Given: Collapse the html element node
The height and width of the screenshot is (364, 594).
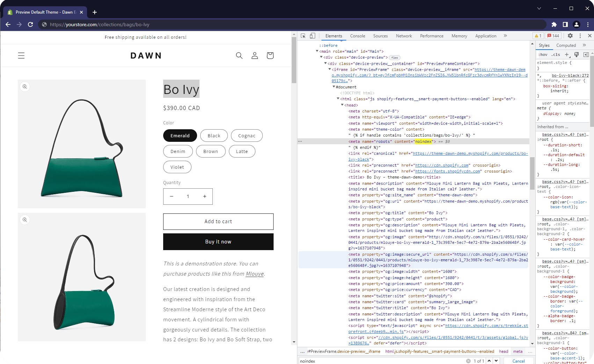Looking at the screenshot, I should point(338,99).
